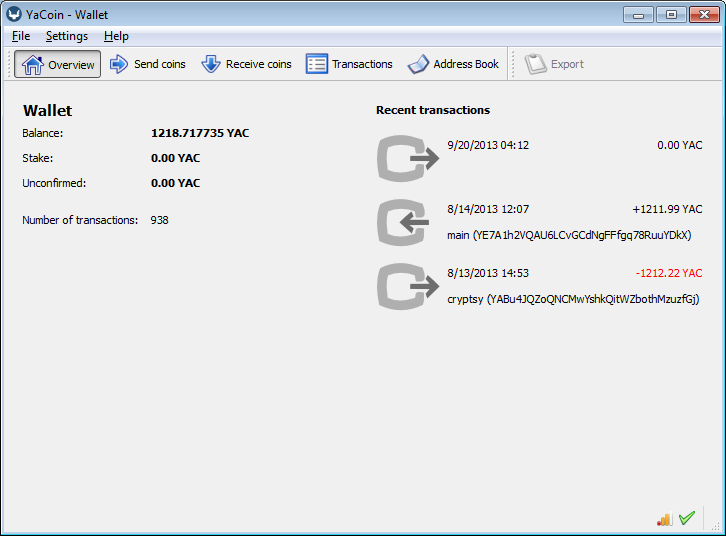Screen dimensions: 726x536
Task: Click the Stake value 0.00 YAC
Action: coord(175,158)
